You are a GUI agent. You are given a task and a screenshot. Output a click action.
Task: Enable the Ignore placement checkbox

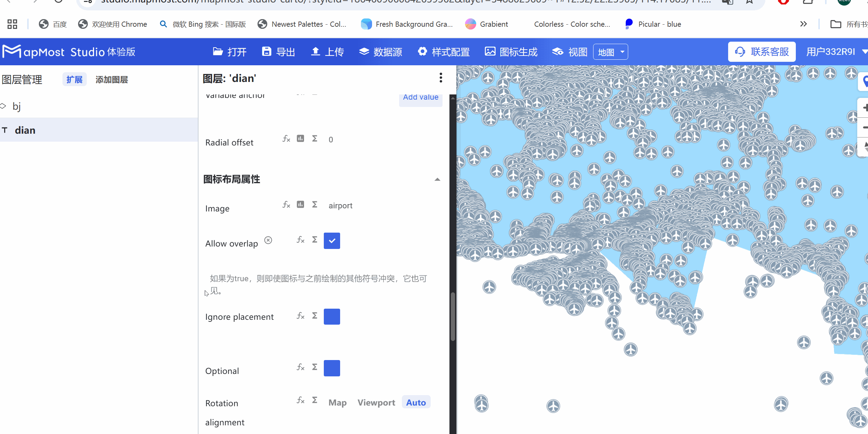pyautogui.click(x=332, y=316)
